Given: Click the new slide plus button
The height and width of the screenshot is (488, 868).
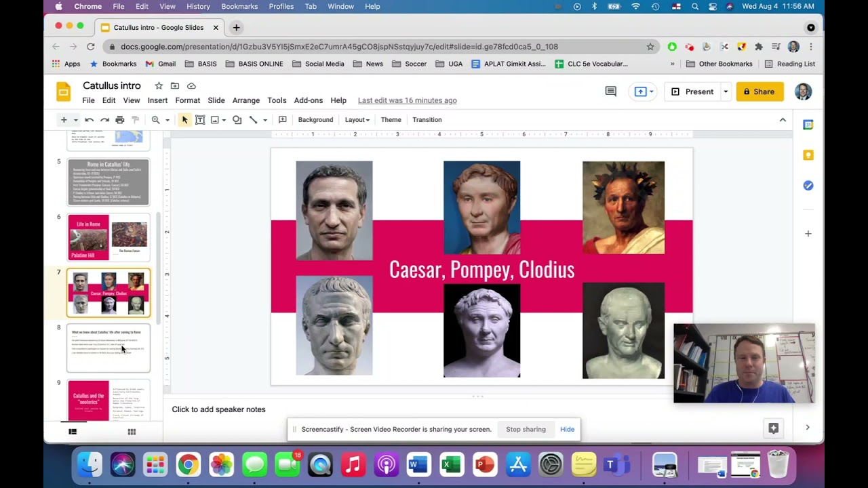Looking at the screenshot, I should coord(64,120).
